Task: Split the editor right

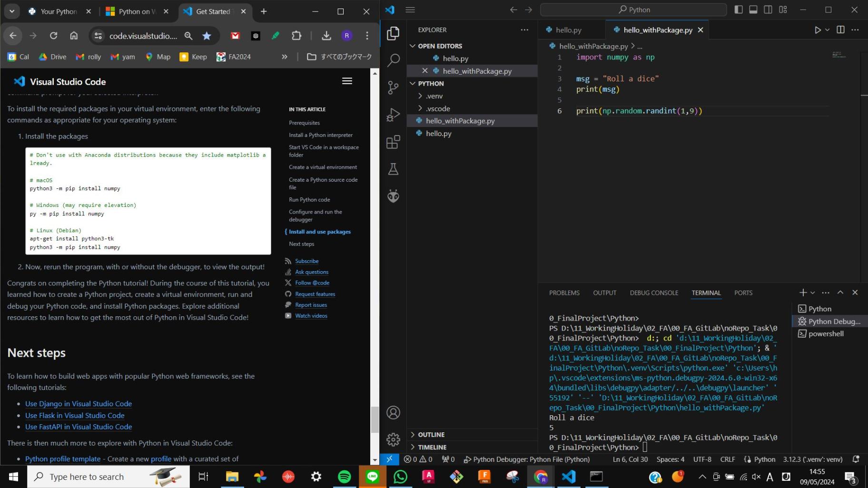Action: pyautogui.click(x=841, y=30)
